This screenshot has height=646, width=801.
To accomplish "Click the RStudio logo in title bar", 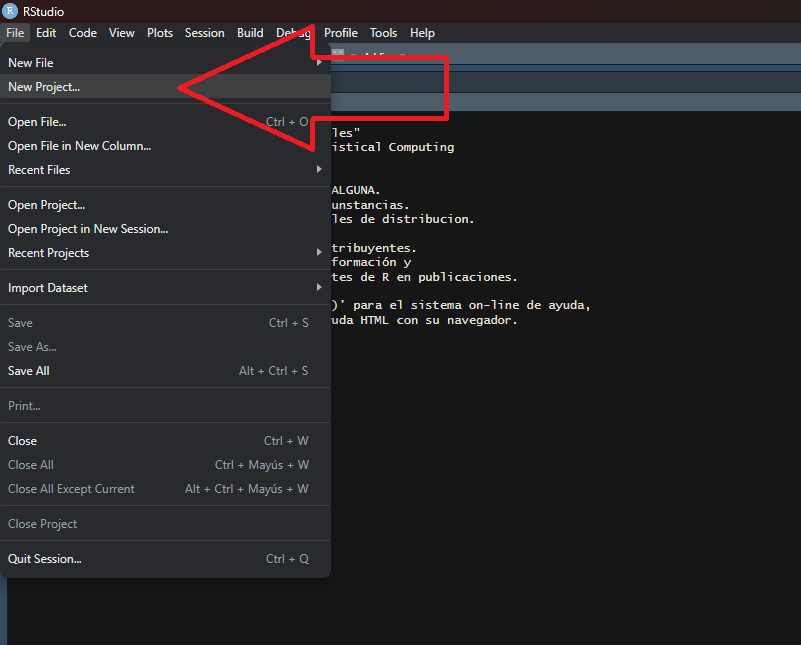I will pyautogui.click(x=10, y=11).
